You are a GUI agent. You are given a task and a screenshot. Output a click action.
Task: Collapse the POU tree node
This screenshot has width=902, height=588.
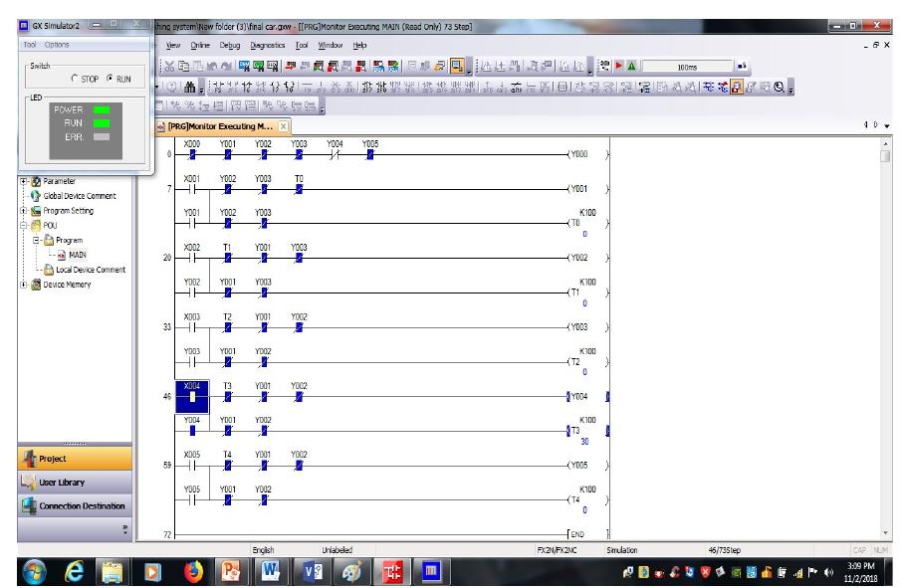(x=24, y=225)
